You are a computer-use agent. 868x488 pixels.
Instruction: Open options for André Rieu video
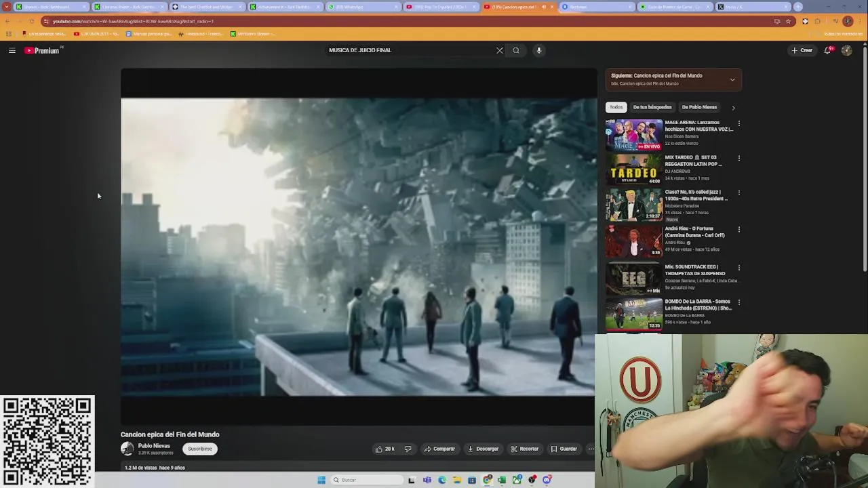click(x=739, y=229)
